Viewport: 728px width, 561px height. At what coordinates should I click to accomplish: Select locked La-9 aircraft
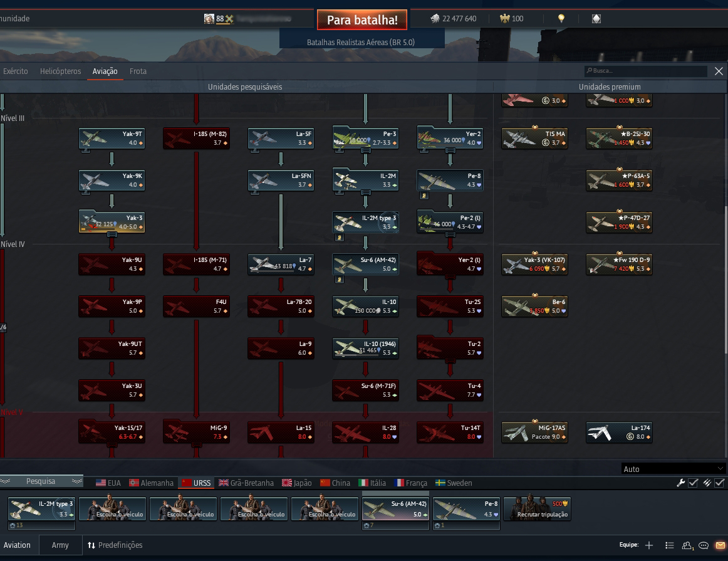point(281,349)
